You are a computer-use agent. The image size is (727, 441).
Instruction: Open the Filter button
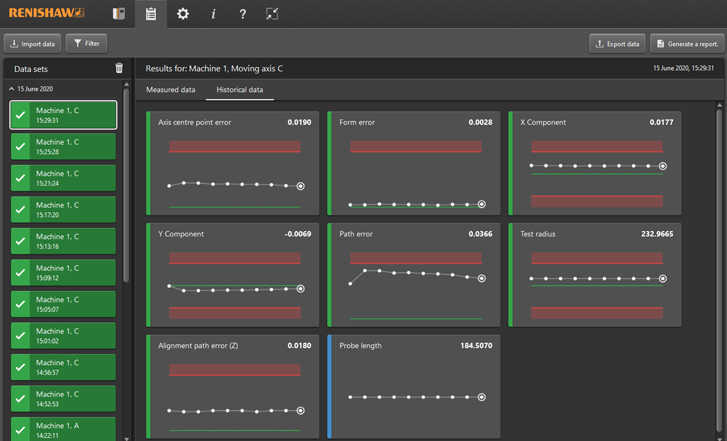87,44
